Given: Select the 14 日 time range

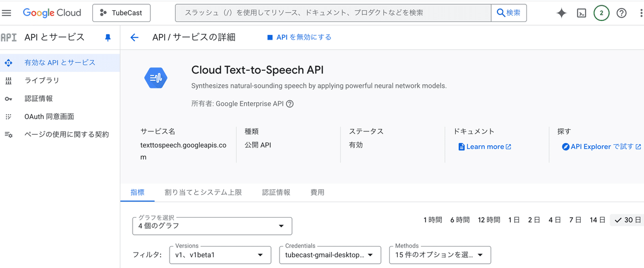Looking at the screenshot, I should click(x=597, y=220).
